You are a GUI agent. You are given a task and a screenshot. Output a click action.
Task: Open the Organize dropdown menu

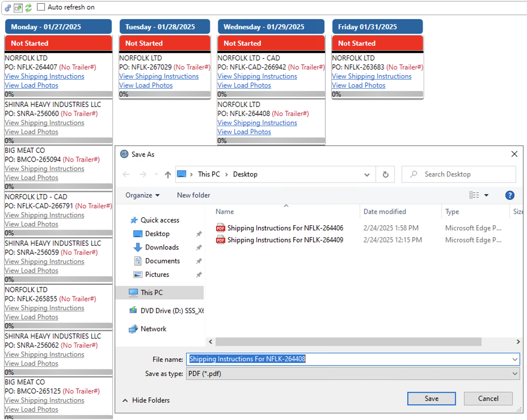click(142, 195)
